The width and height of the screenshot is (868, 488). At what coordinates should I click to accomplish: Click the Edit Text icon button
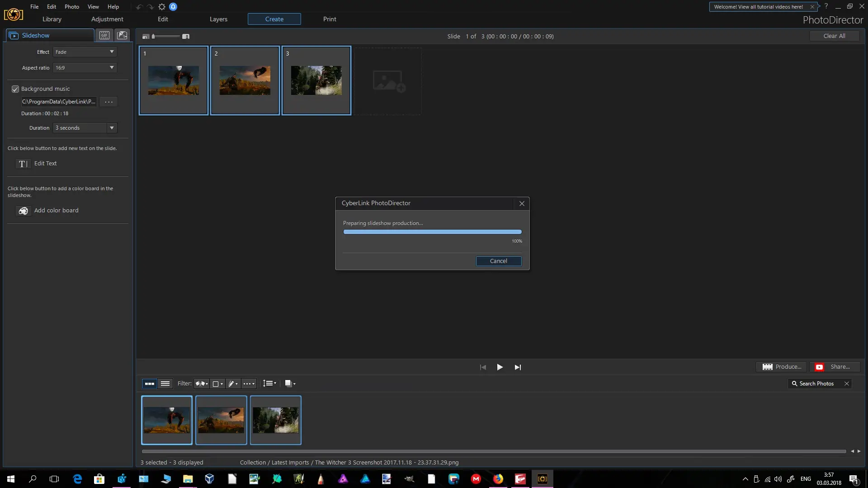tap(23, 164)
